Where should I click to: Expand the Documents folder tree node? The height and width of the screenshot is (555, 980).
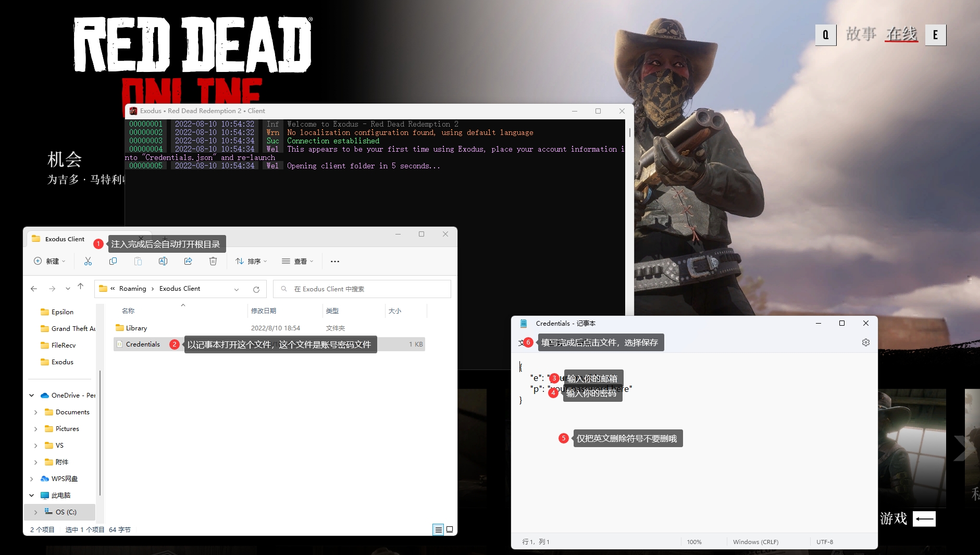[x=35, y=412]
